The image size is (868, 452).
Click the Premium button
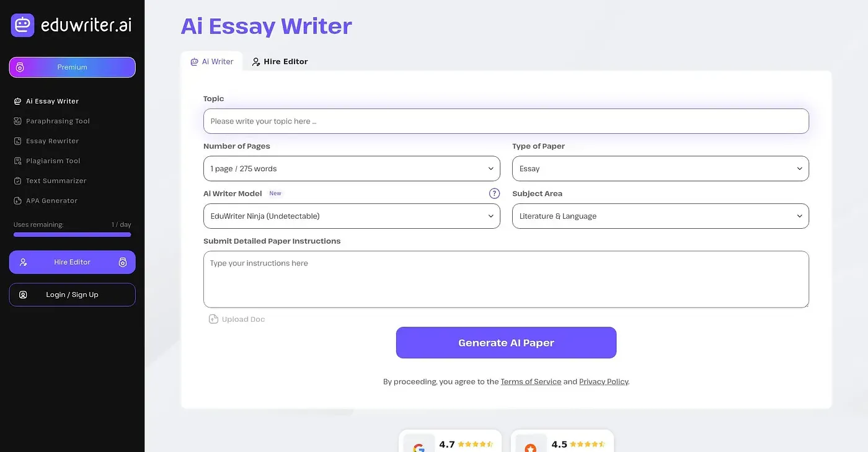point(72,68)
